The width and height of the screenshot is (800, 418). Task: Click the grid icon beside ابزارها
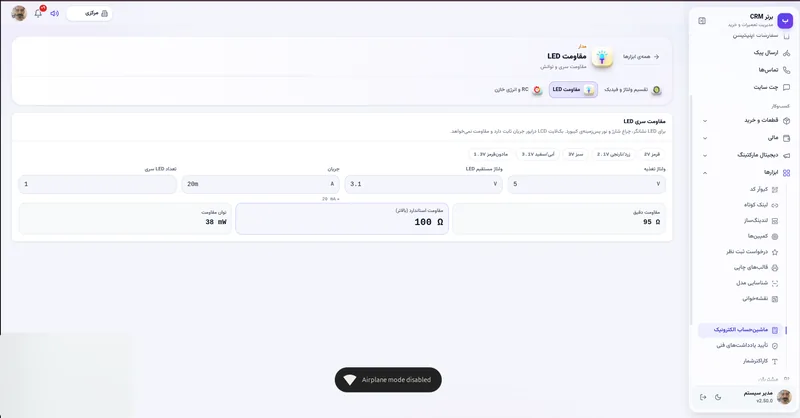(786, 173)
